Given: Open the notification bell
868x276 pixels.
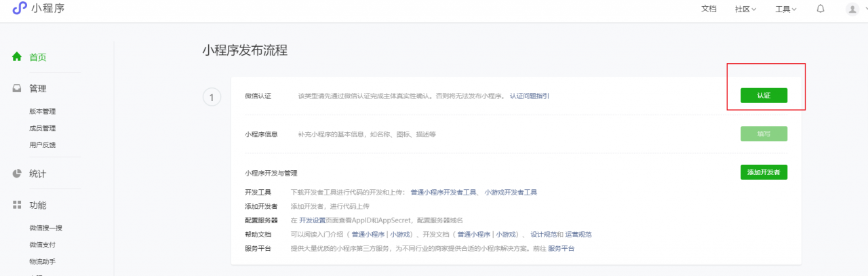Looking at the screenshot, I should pos(821,9).
